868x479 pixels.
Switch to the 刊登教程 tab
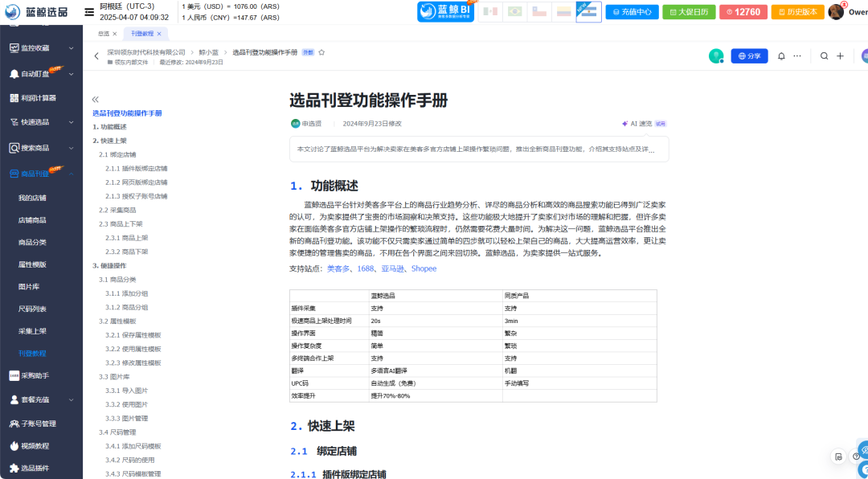tap(142, 34)
